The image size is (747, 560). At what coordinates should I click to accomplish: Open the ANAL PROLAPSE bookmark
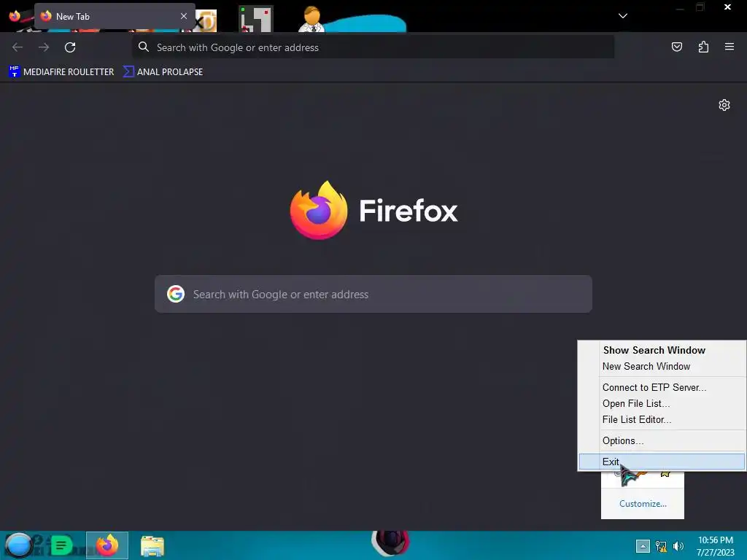point(163,72)
